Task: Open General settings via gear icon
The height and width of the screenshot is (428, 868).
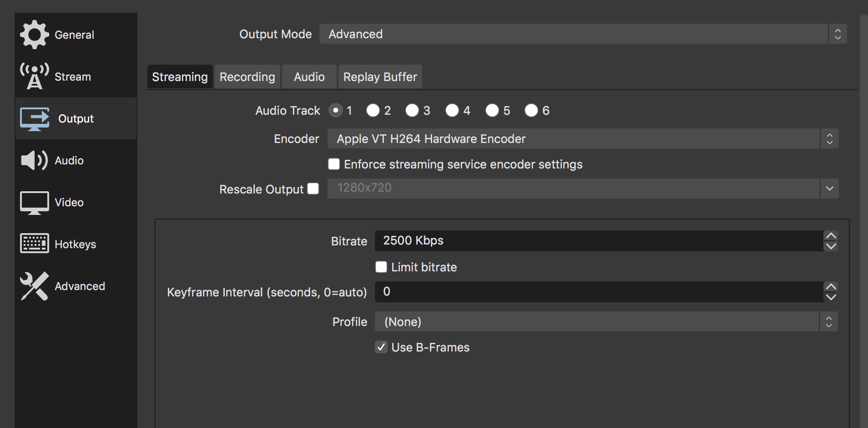Action: pos(34,35)
